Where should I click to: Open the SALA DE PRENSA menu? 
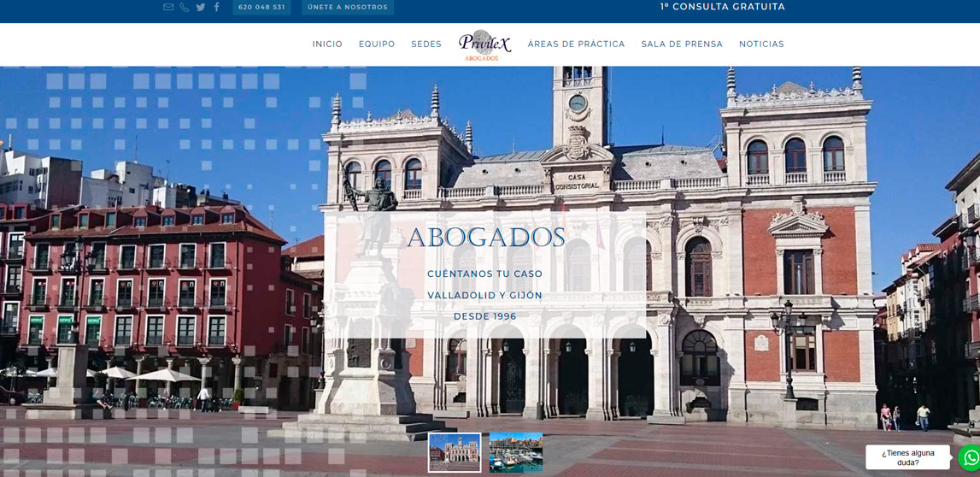pos(682,44)
